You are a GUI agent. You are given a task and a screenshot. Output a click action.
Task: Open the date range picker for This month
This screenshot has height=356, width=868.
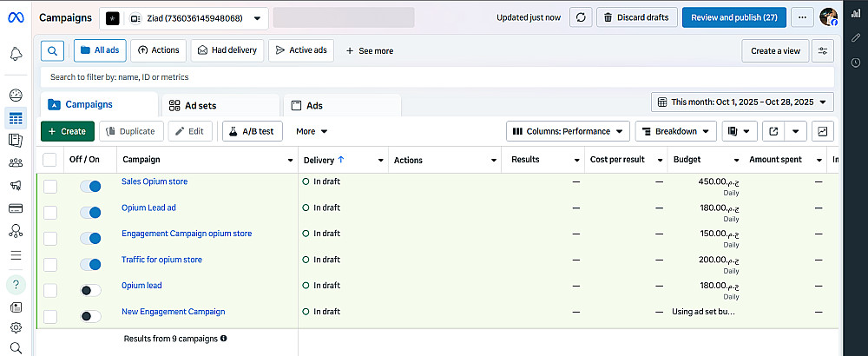742,102
